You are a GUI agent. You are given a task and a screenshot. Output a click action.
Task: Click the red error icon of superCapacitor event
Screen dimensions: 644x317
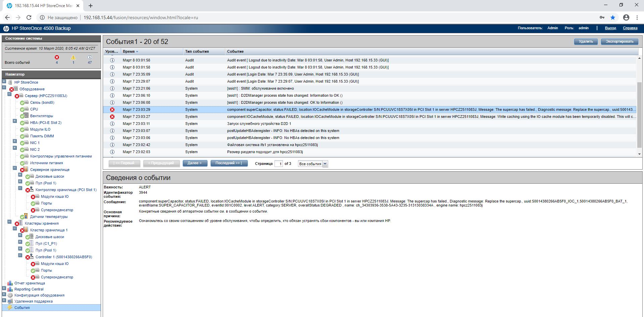coord(112,110)
